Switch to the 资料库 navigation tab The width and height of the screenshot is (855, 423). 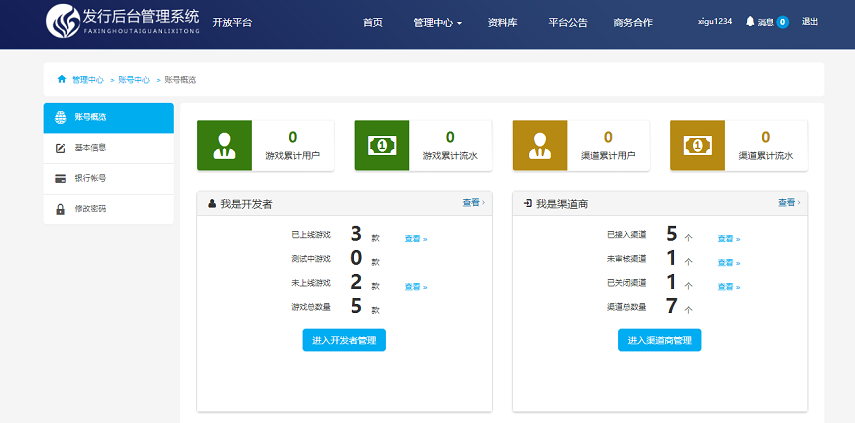click(502, 22)
